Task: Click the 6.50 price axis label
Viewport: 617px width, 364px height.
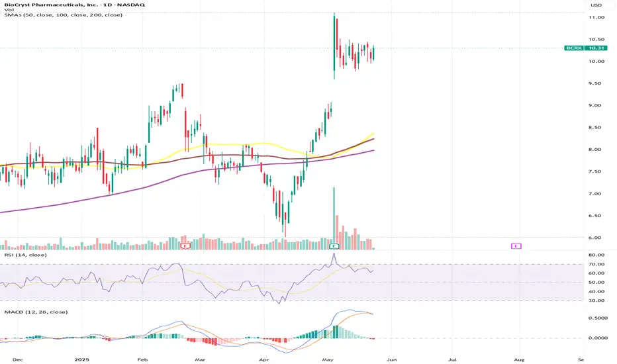Action: click(596, 216)
